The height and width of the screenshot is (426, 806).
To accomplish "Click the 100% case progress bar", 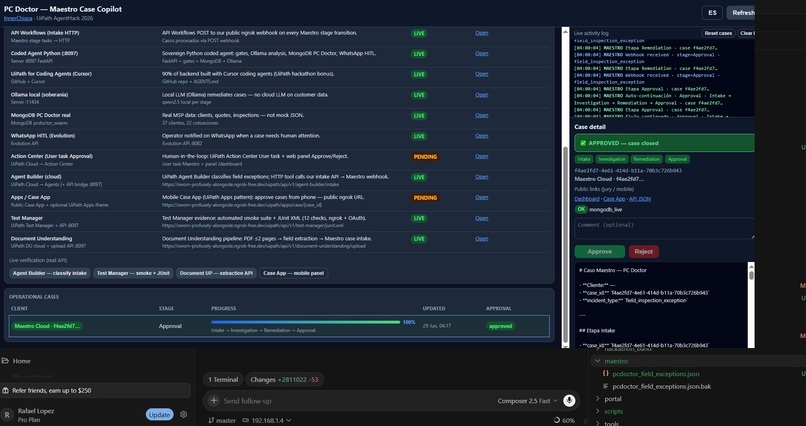I will tap(305, 322).
